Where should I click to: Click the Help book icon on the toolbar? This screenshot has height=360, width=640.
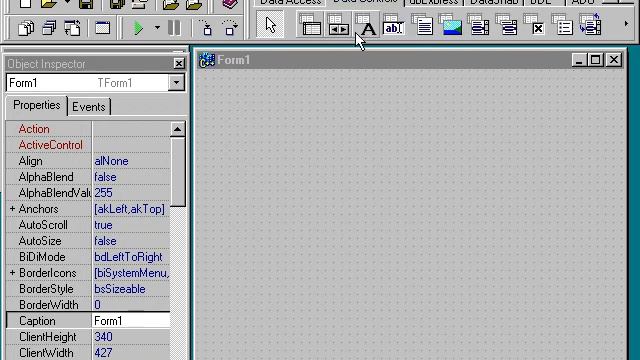[x=230, y=4]
